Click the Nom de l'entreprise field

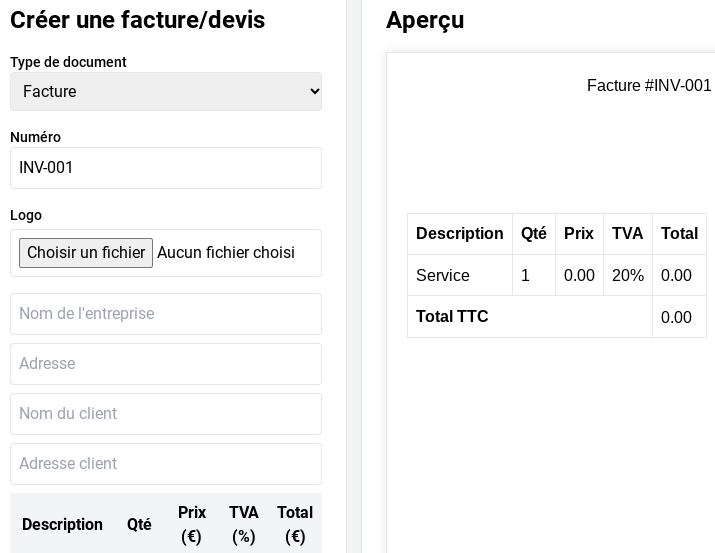(x=165, y=314)
